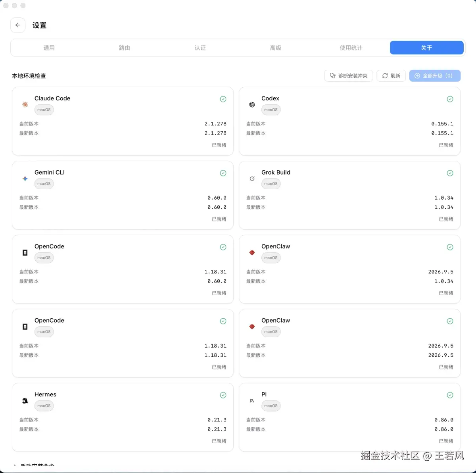This screenshot has width=476, height=473.
Task: Click the 本地环境检查 heading
Action: (x=29, y=76)
